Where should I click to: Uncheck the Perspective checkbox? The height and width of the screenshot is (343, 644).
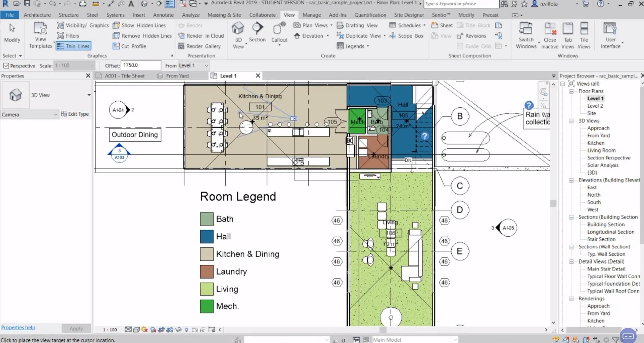pos(6,66)
